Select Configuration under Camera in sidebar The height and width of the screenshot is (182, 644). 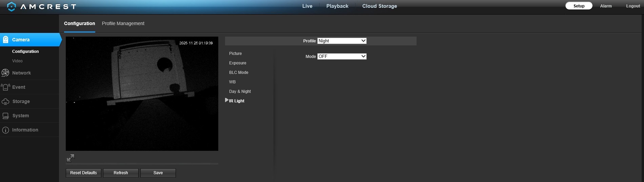coord(25,52)
